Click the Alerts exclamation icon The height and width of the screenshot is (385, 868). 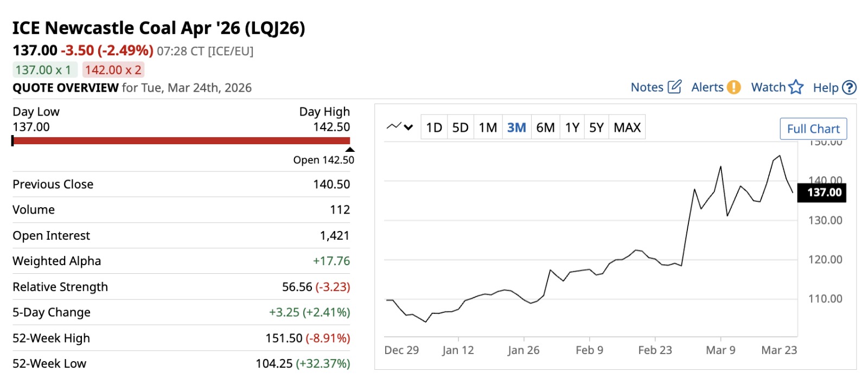pyautogui.click(x=733, y=87)
